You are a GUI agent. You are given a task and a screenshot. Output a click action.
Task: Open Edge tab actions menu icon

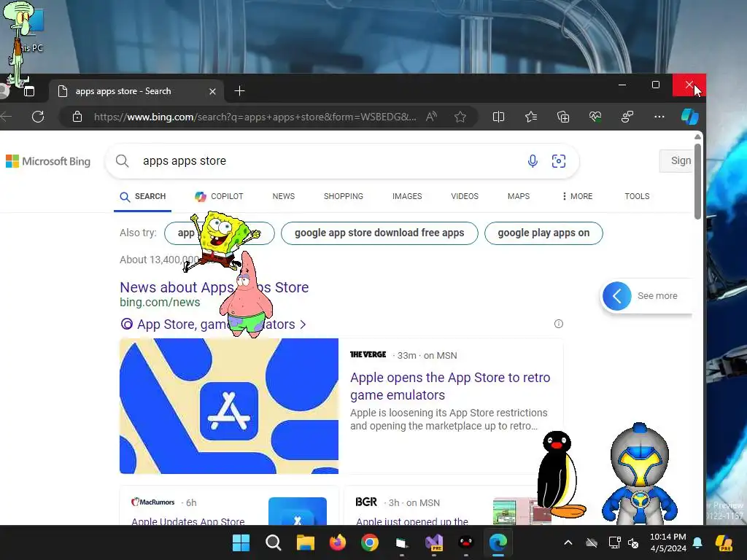click(29, 91)
